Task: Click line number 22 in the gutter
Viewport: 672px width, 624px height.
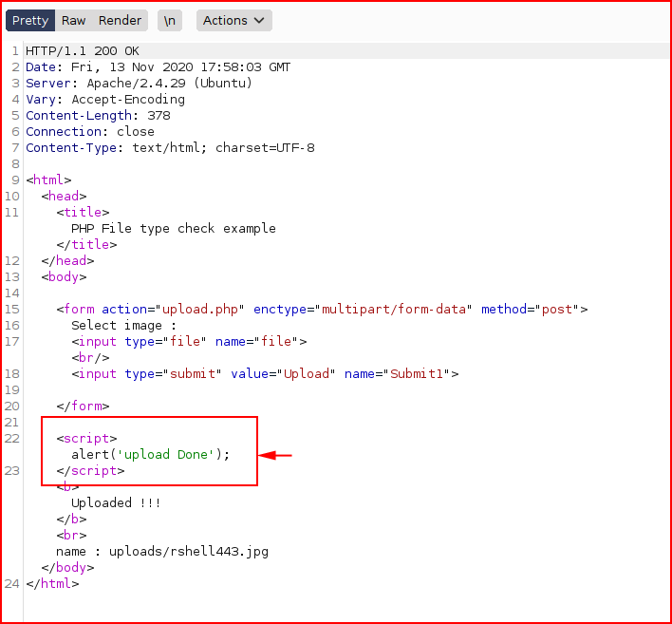Action: (12, 439)
